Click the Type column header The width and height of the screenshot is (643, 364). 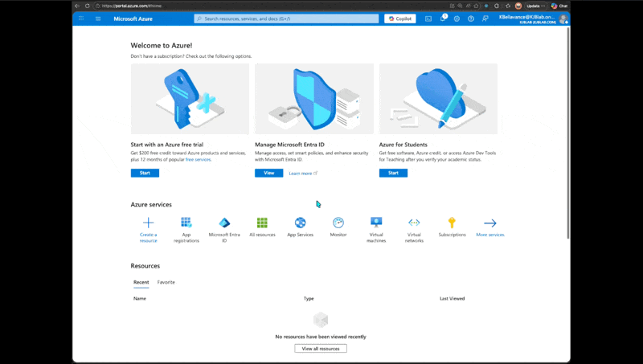(x=309, y=298)
